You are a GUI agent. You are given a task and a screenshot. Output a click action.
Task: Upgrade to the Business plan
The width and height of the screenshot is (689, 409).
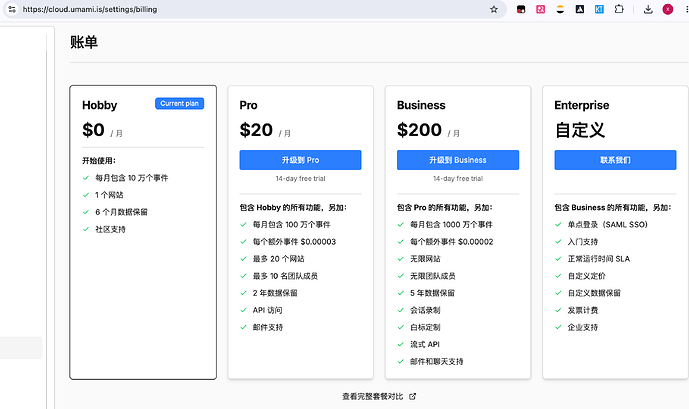pos(457,160)
